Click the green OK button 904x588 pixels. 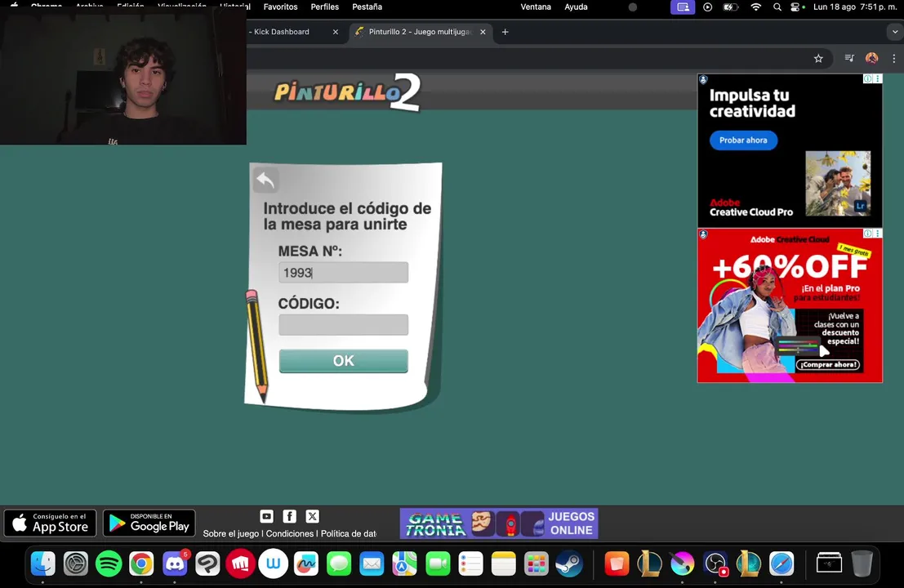coord(343,361)
